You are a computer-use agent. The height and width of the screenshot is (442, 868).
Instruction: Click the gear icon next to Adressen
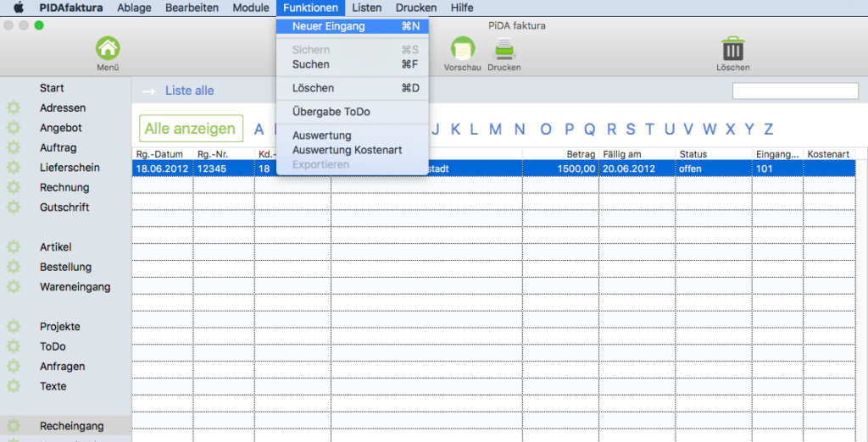(14, 108)
